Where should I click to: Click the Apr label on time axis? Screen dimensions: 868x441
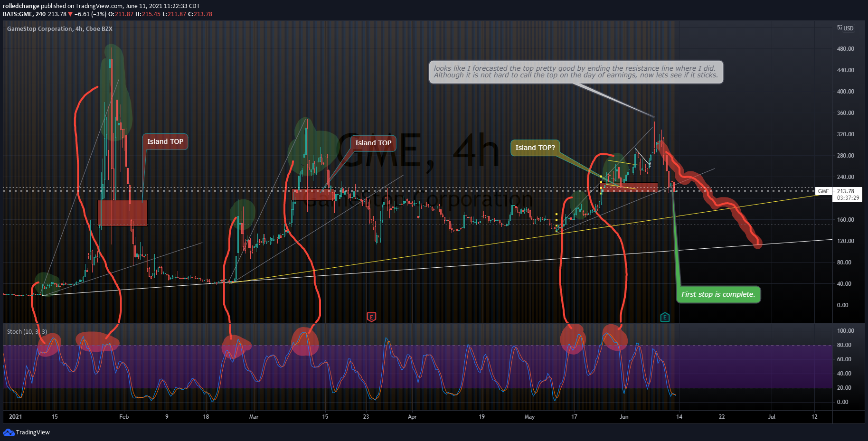[412, 417]
